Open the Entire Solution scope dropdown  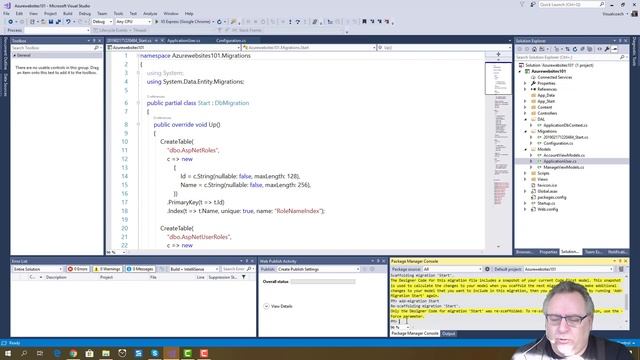click(37, 269)
